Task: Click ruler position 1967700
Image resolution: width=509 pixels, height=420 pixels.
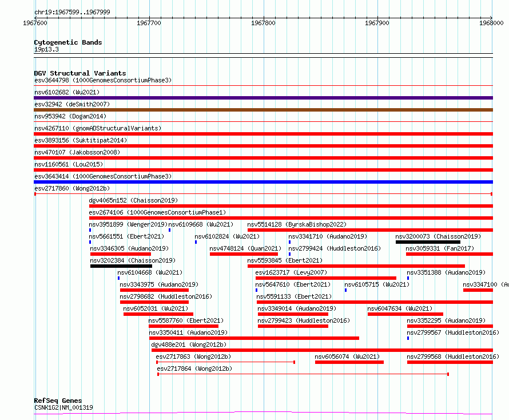Action: [149, 23]
